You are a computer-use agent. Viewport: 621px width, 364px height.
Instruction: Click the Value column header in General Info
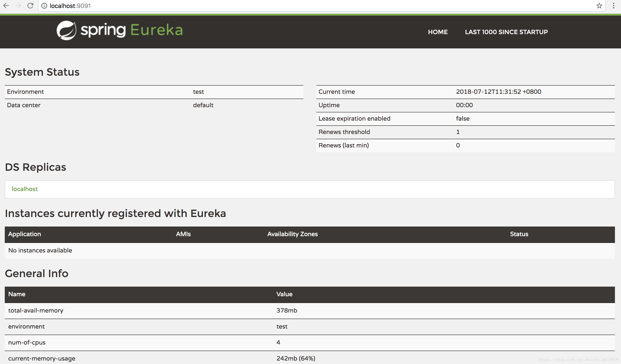(x=284, y=294)
